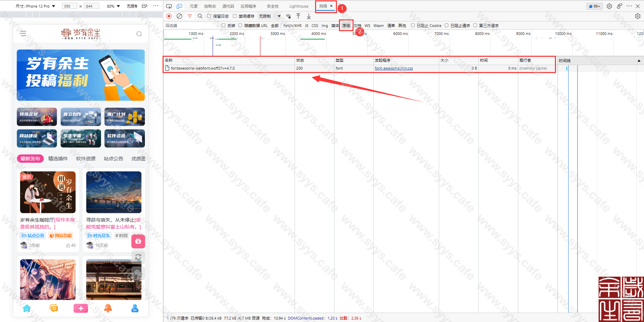
Task: Tap the pink plus button in bottom nav
Action: tap(81, 308)
